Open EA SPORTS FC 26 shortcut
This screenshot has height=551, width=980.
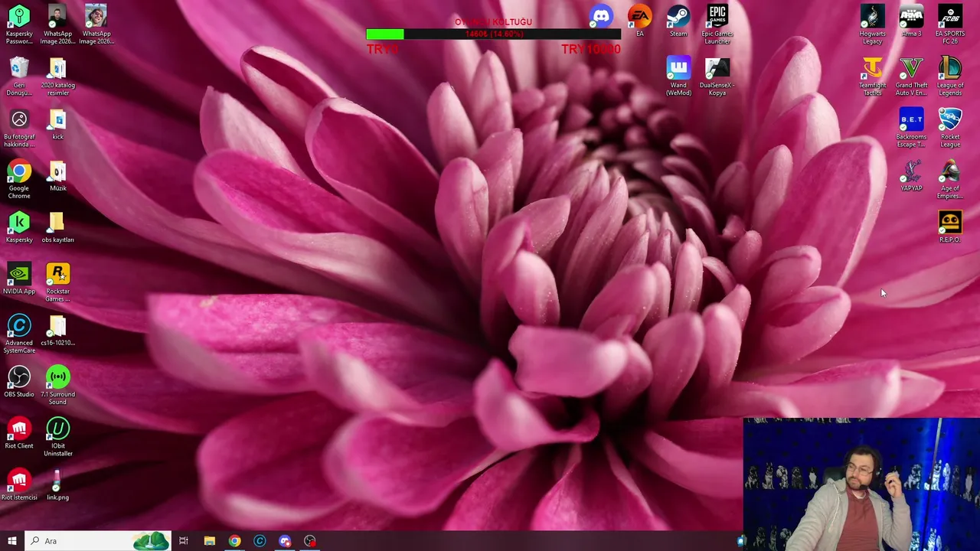pyautogui.click(x=950, y=24)
